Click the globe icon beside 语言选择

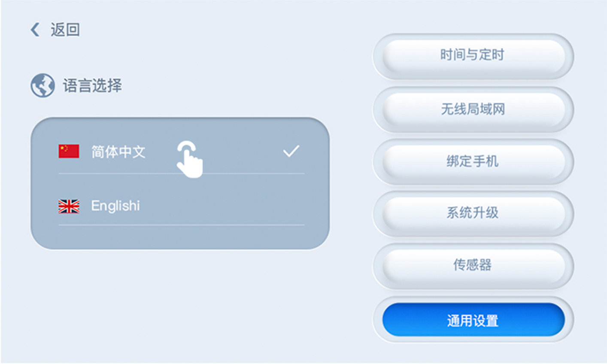click(x=42, y=85)
